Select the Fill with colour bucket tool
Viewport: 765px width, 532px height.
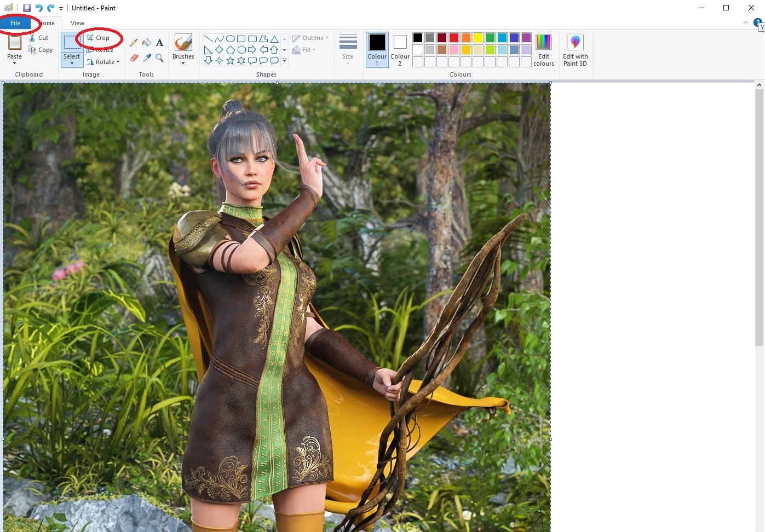147,42
